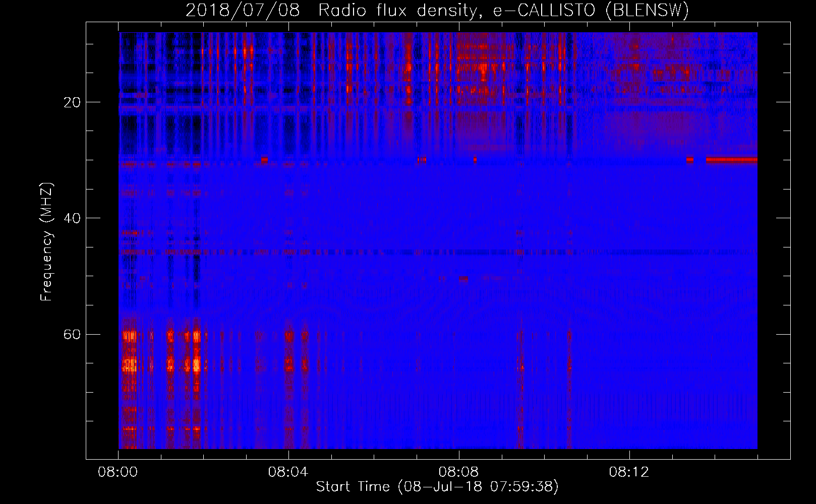This screenshot has height=504, width=816.
Task: Click the '60' frequency tick label
Action: point(72,334)
